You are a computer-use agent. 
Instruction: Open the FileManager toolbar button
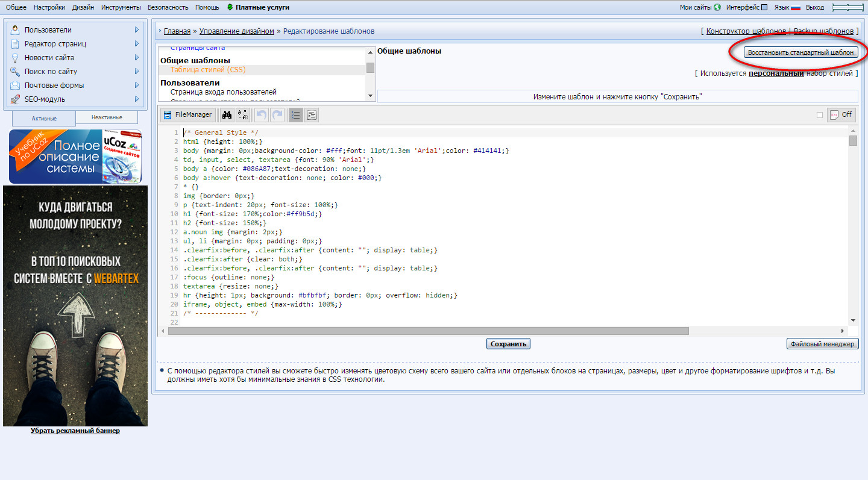tap(187, 114)
